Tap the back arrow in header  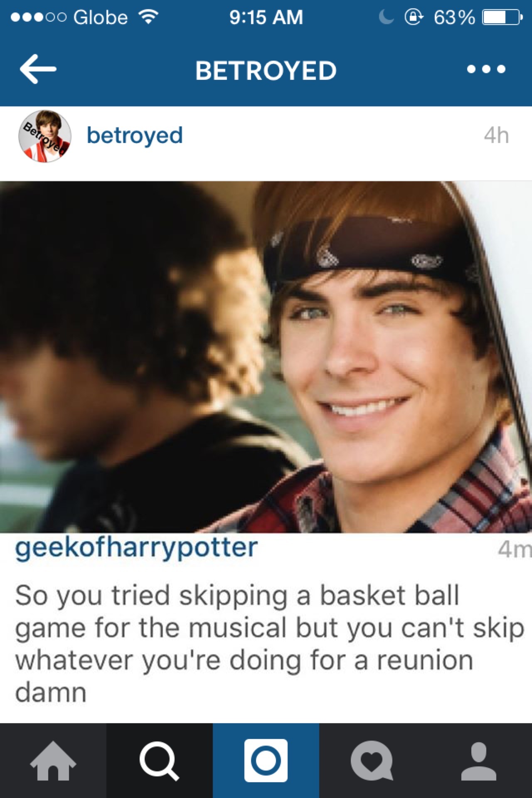tap(38, 69)
